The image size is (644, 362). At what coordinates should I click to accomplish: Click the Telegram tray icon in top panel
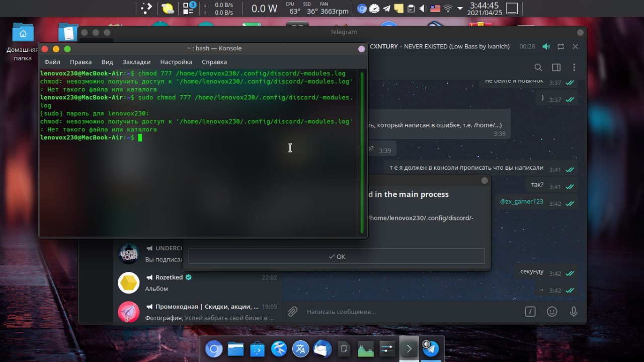coord(386,9)
